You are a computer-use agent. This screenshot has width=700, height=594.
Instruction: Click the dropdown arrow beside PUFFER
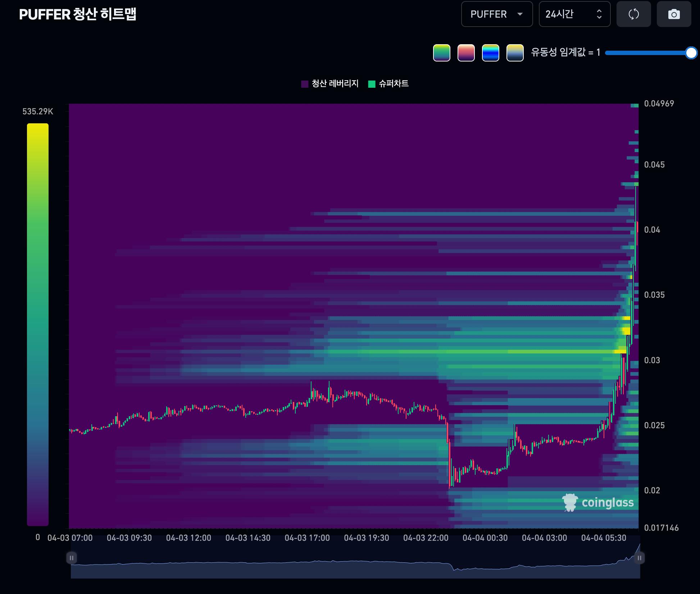point(520,14)
